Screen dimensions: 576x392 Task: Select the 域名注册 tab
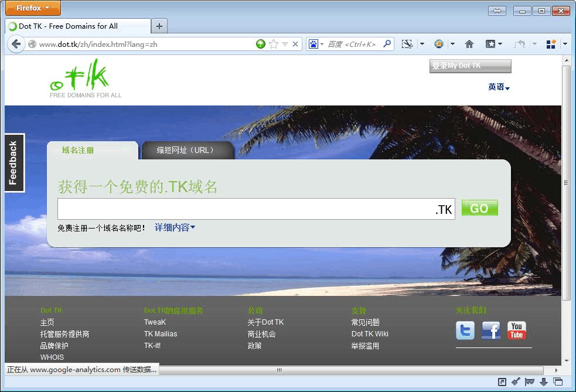[x=78, y=150]
